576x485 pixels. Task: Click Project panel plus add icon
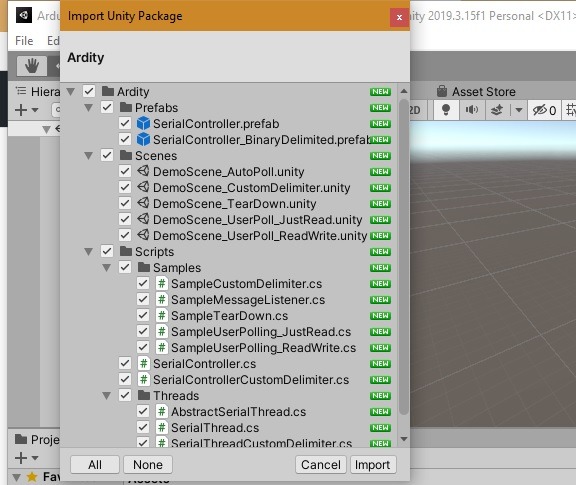[21, 458]
